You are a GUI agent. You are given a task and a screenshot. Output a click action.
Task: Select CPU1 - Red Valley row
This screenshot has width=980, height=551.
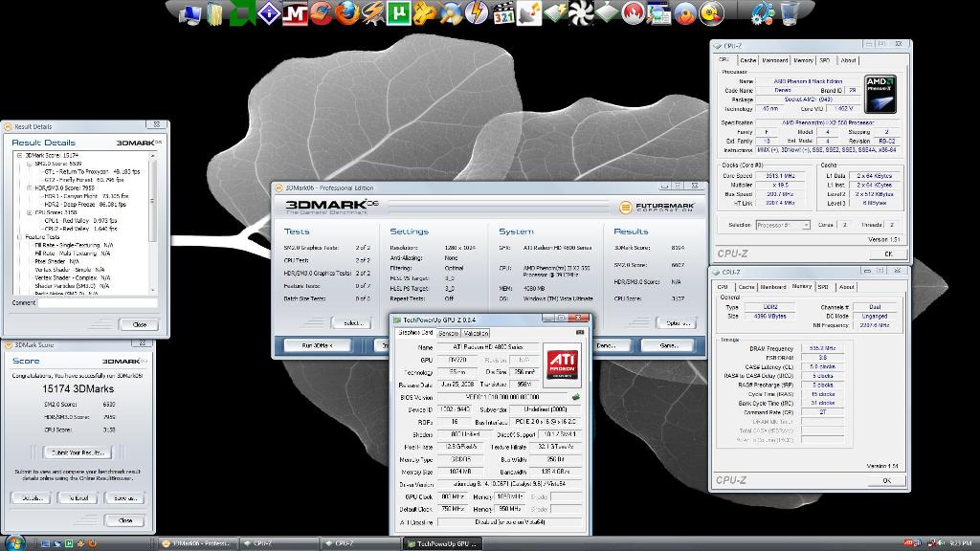[80, 221]
